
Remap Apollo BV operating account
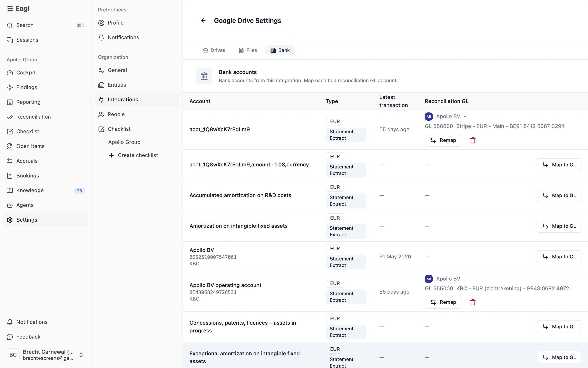[x=443, y=302]
